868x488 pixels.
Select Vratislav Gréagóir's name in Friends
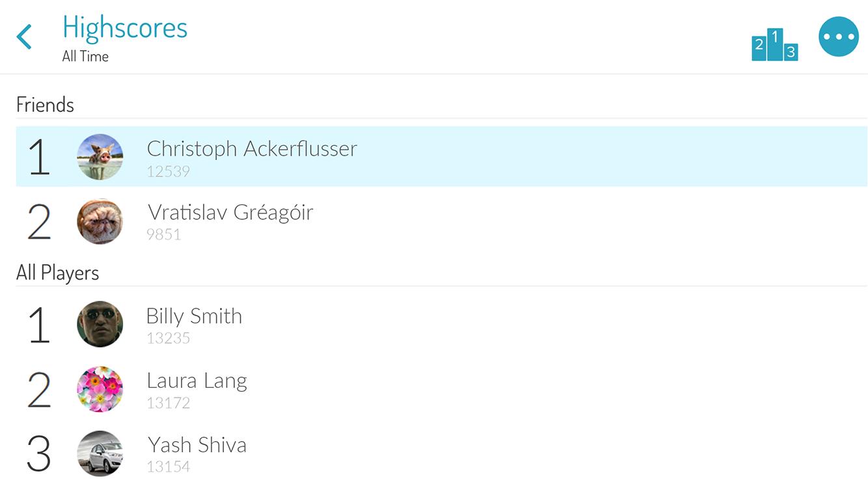coord(230,213)
